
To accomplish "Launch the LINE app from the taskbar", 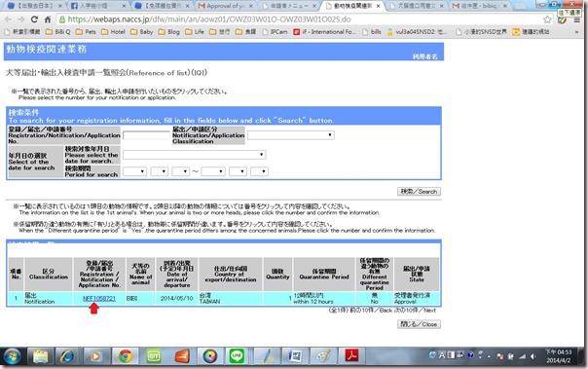I will coord(237,356).
